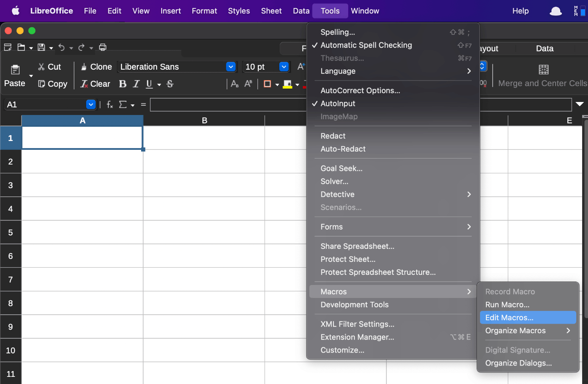Expand the Detective submenu
The width and height of the screenshot is (588, 384).
pyautogui.click(x=469, y=194)
